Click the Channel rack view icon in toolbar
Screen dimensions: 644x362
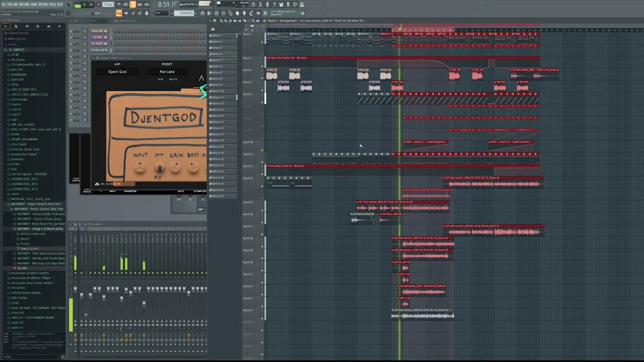click(x=216, y=13)
